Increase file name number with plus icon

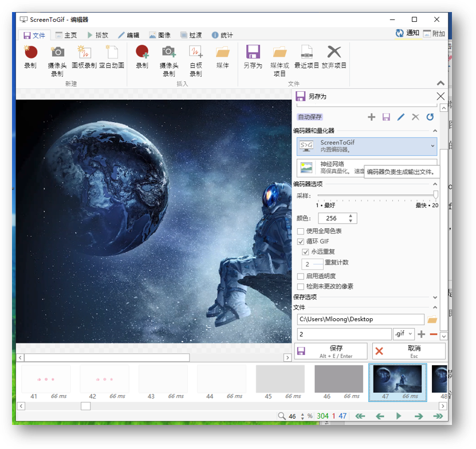(422, 334)
